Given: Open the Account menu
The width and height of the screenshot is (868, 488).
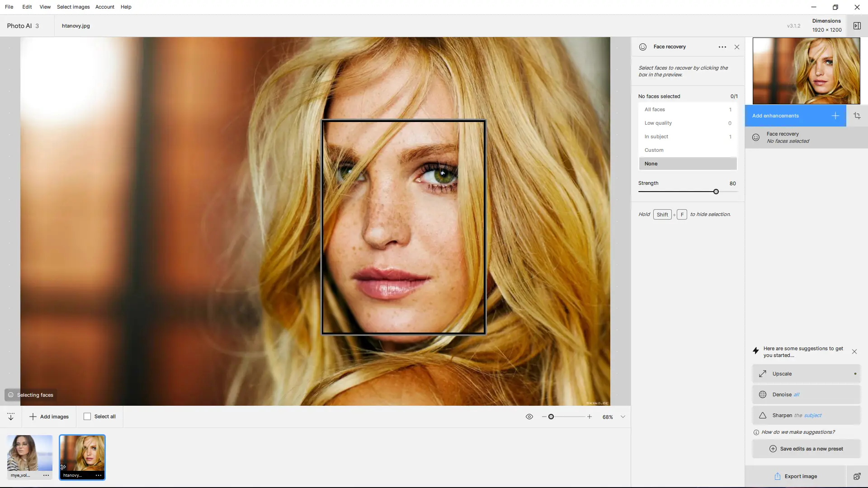Looking at the screenshot, I should [104, 7].
